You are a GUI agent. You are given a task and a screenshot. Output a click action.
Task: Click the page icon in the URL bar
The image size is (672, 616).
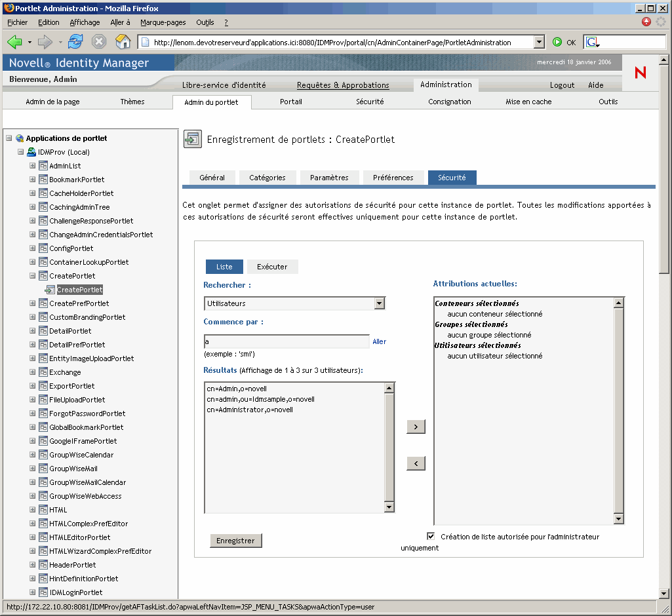point(146,42)
